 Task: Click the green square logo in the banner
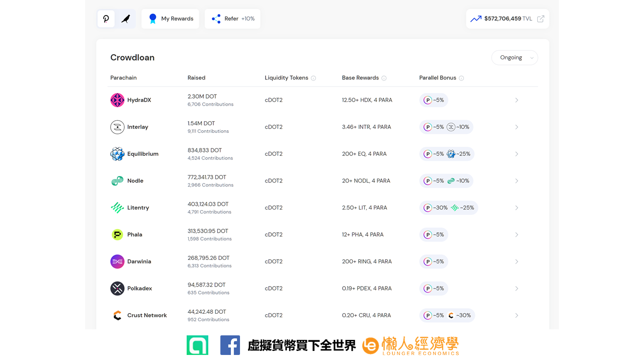pyautogui.click(x=197, y=345)
